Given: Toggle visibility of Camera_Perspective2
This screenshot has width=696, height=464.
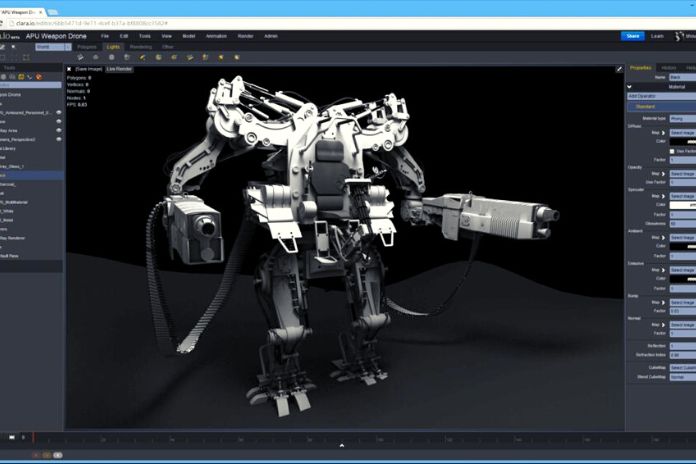Looking at the screenshot, I should click(59, 139).
